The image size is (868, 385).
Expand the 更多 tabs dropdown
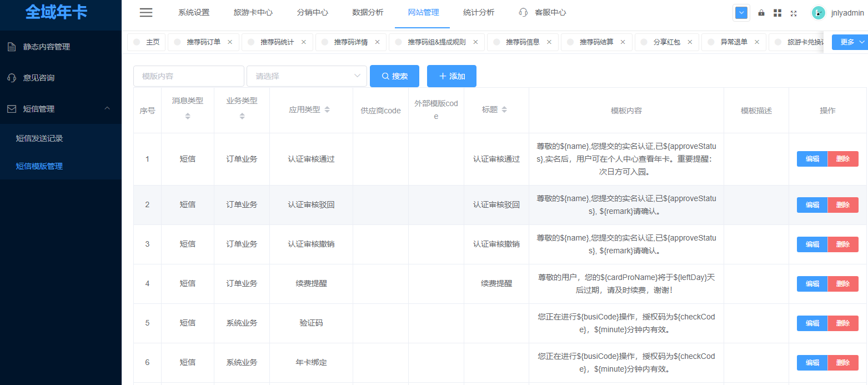pos(849,42)
